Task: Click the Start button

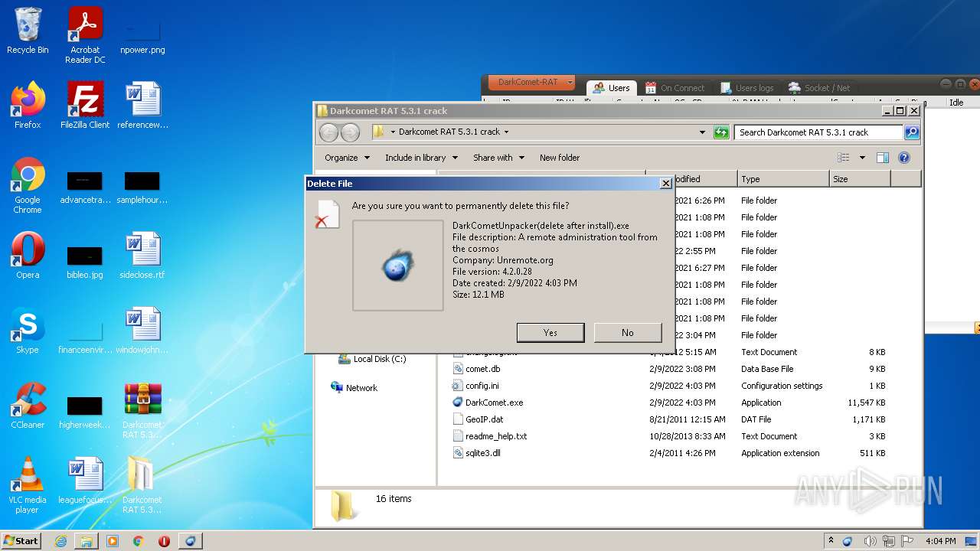Action: pyautogui.click(x=21, y=540)
